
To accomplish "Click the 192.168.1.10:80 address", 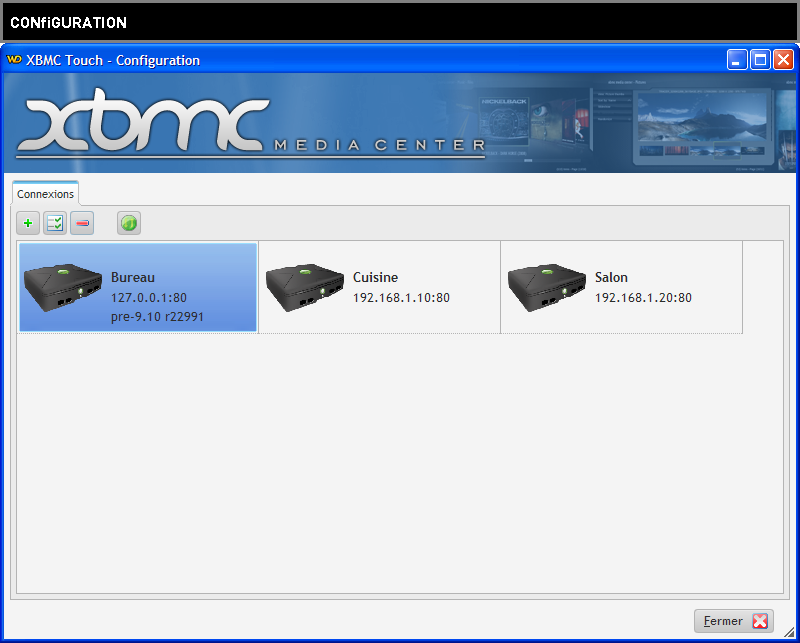I will [401, 298].
